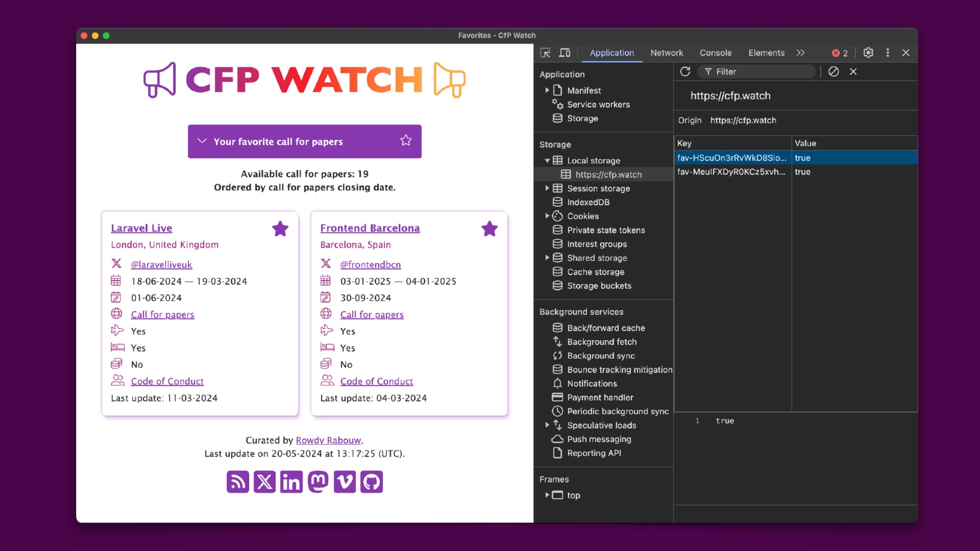The image size is (980, 551).
Task: Open the GitHub icon in footer
Action: point(372,482)
